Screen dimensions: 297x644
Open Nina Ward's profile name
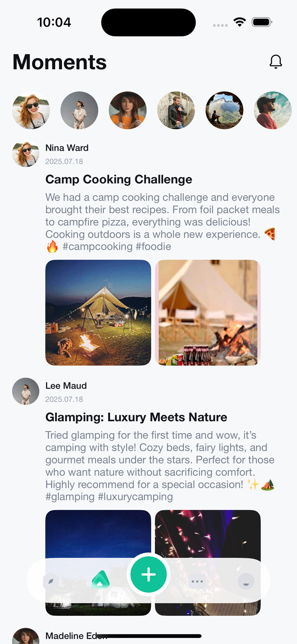67,148
